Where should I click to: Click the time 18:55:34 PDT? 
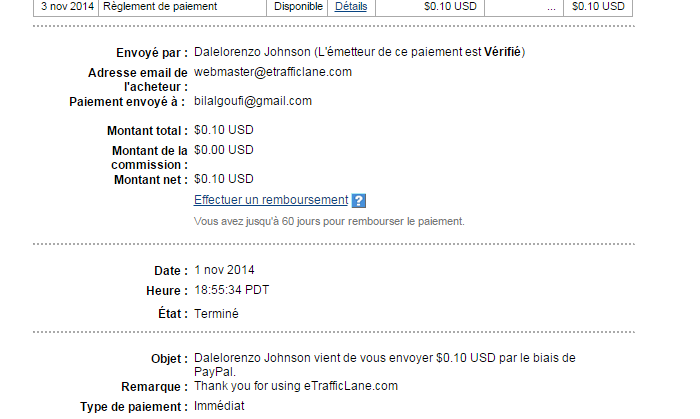(x=231, y=290)
